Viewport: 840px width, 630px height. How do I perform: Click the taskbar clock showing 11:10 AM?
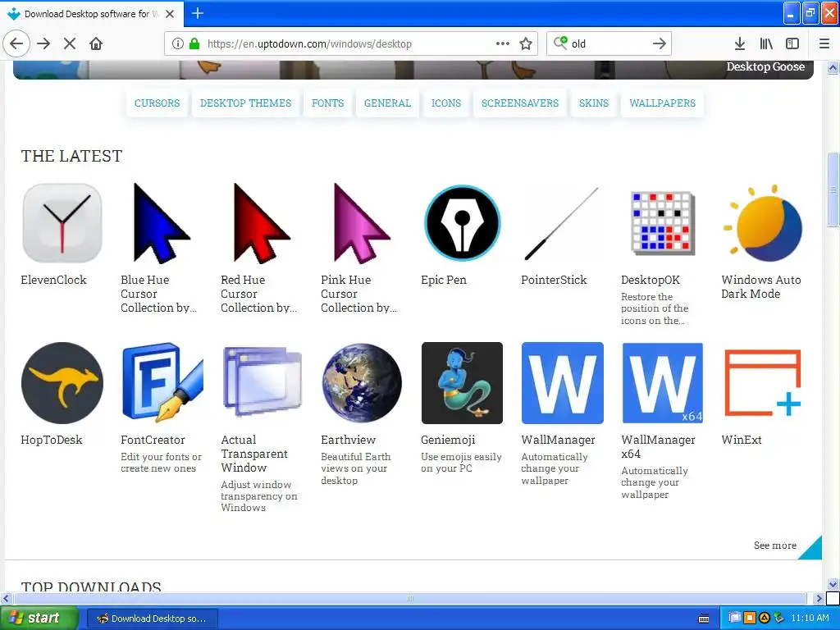810,619
